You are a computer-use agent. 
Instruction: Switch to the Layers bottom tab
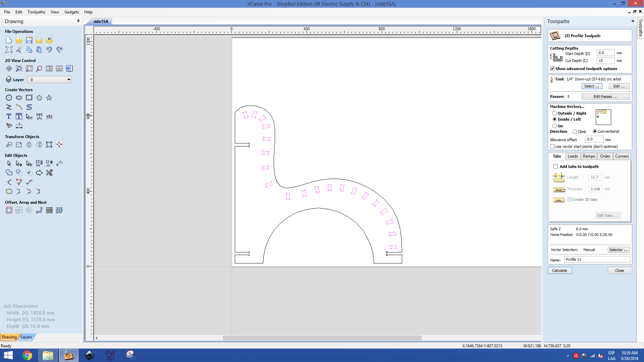point(26,337)
